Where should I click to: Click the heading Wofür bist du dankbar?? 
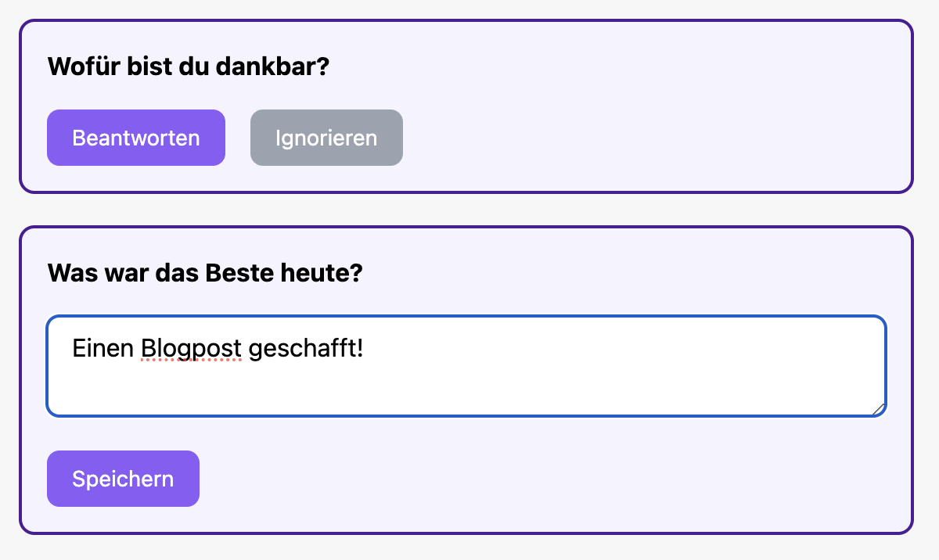click(188, 66)
